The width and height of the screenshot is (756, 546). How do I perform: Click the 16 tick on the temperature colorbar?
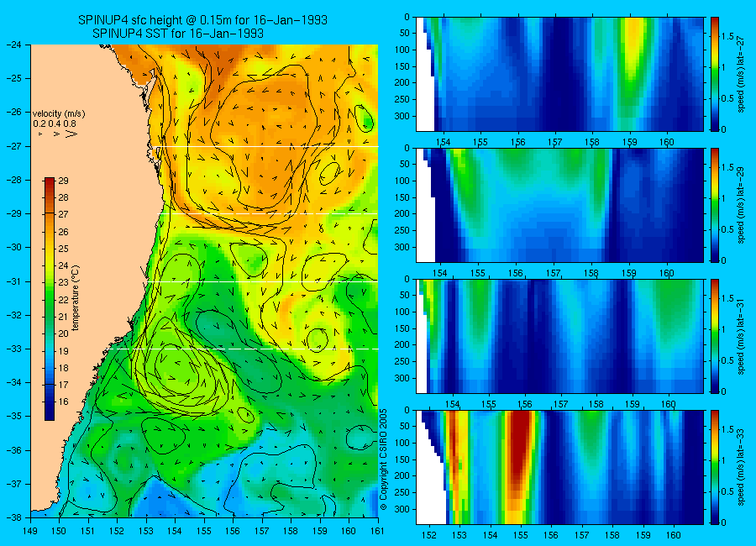[x=63, y=402]
